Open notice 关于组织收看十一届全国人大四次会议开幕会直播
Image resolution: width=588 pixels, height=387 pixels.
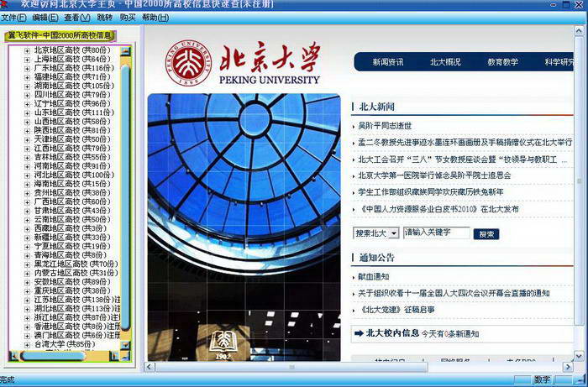[454, 293]
